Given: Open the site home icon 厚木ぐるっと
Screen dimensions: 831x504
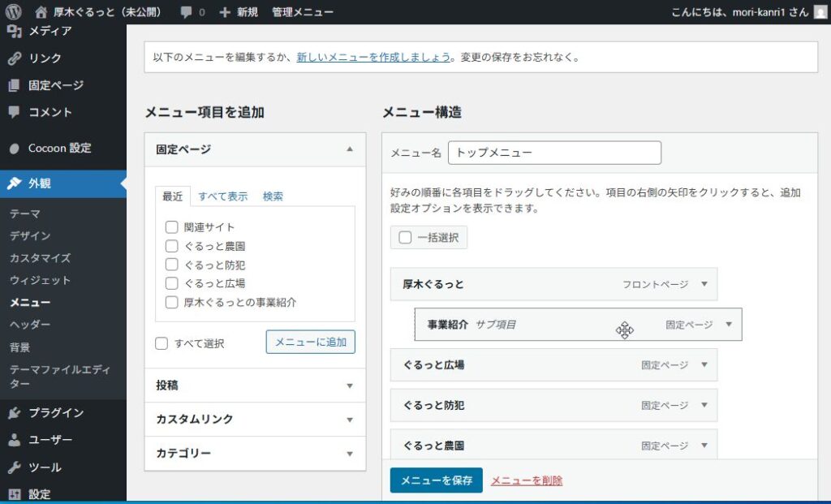Looking at the screenshot, I should [x=41, y=11].
